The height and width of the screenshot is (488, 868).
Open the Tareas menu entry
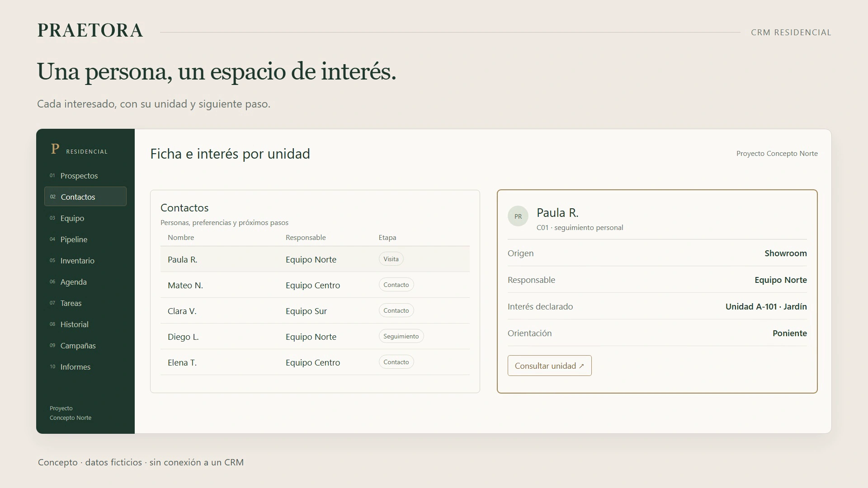[85, 303]
